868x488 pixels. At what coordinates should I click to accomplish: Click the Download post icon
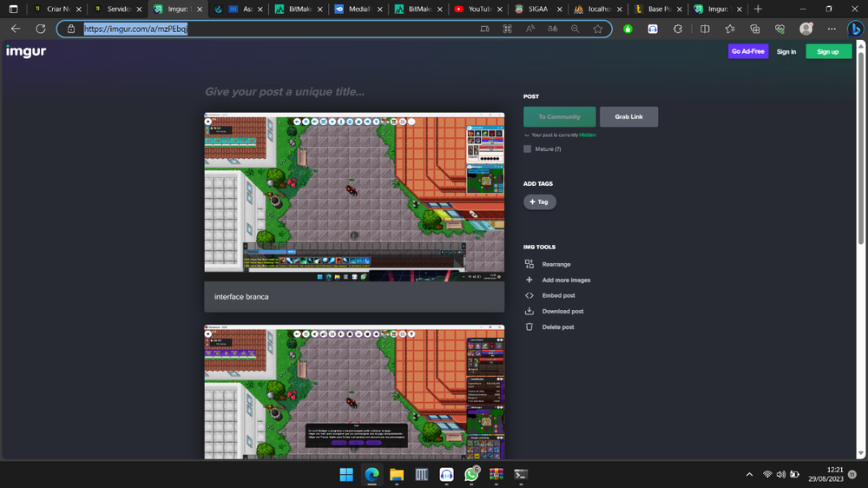529,311
